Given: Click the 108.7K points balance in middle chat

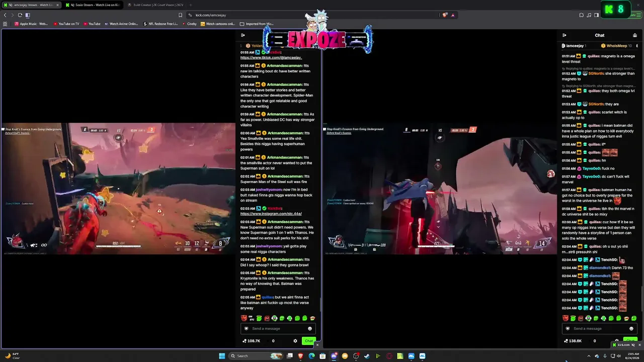Looking at the screenshot, I should point(252,341).
